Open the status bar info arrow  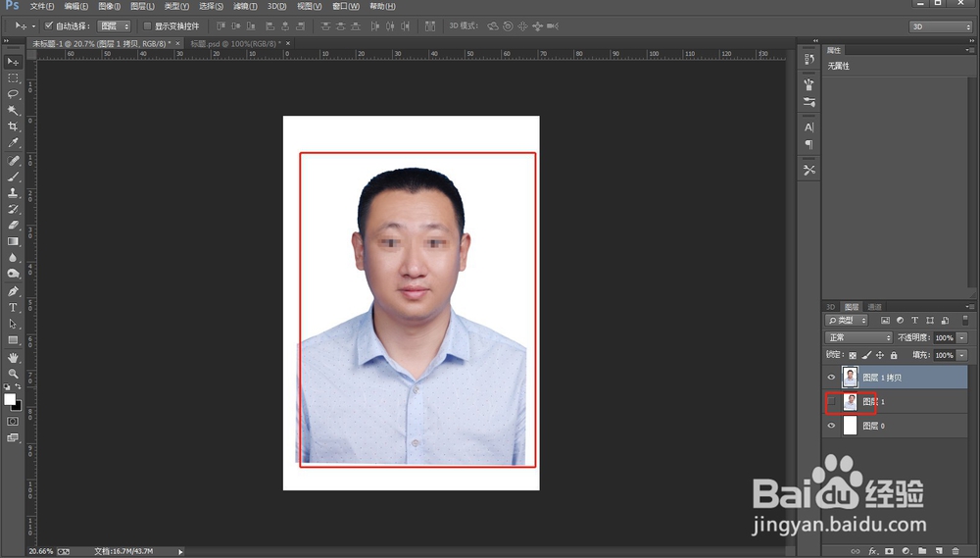click(x=180, y=551)
